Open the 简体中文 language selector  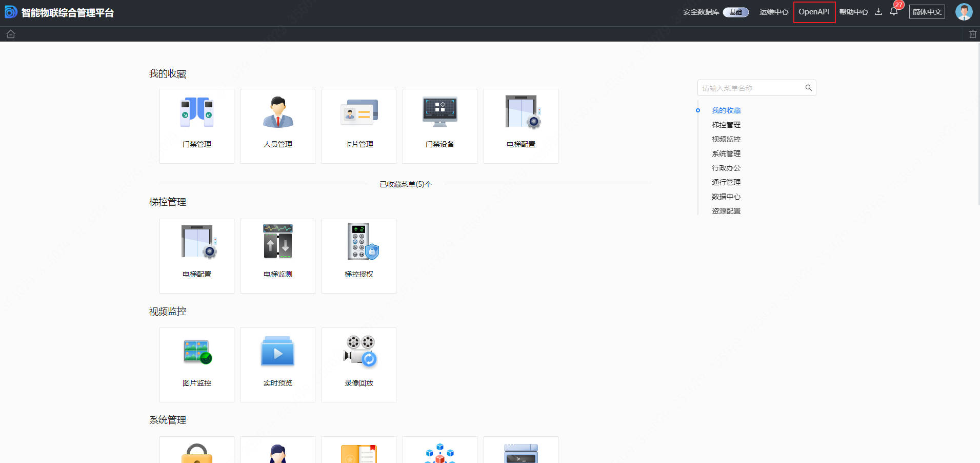927,12
